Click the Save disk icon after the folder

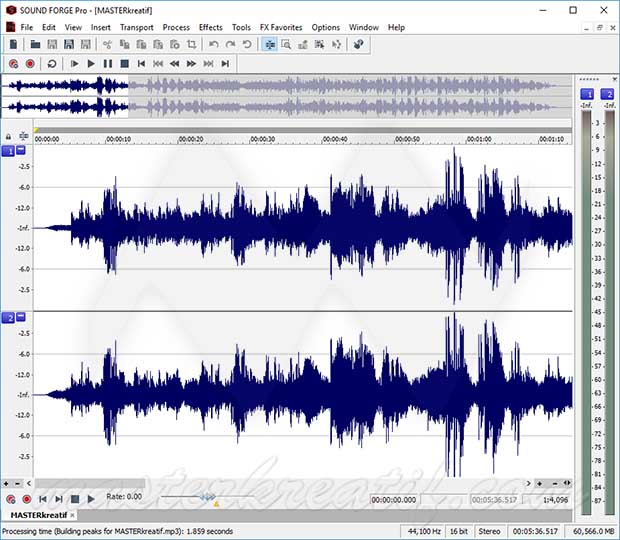point(52,44)
